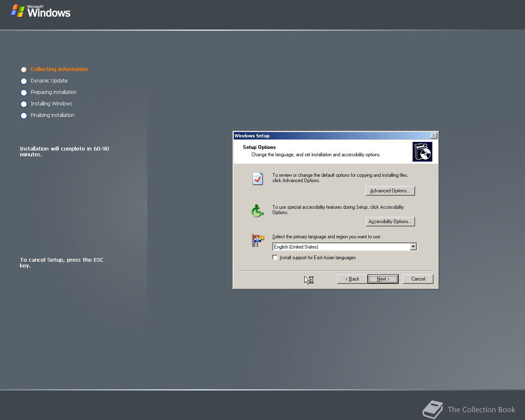Click 'Select the primary language and region' label

point(326,237)
